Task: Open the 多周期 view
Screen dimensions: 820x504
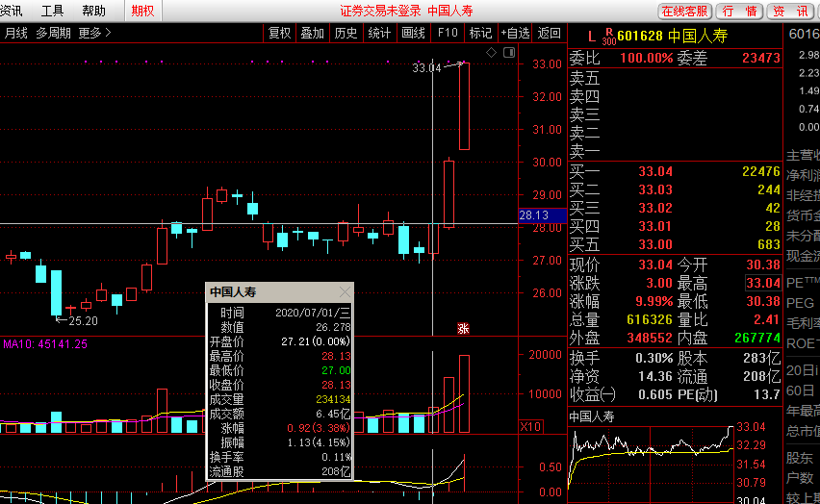Action: click(x=53, y=33)
